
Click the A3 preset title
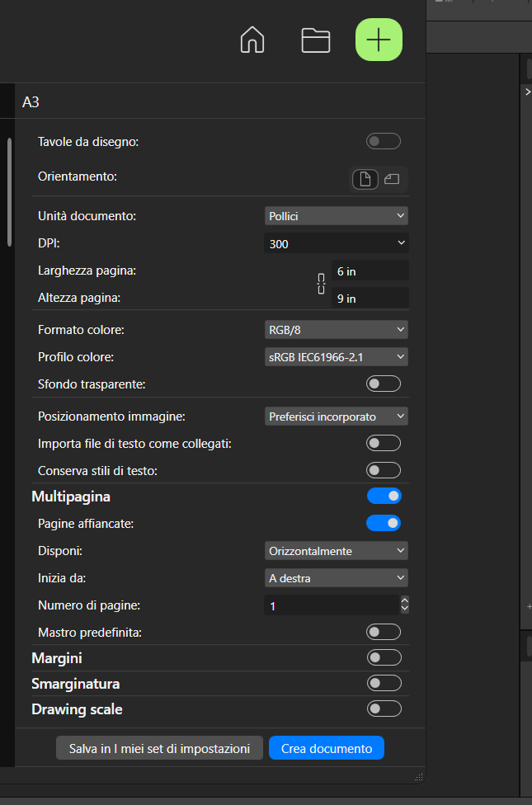[31, 102]
